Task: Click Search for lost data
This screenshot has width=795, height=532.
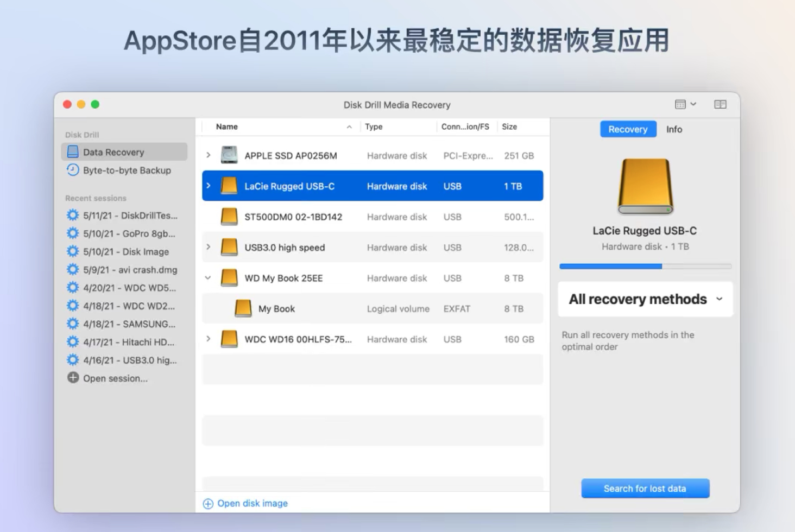Action: (645, 488)
